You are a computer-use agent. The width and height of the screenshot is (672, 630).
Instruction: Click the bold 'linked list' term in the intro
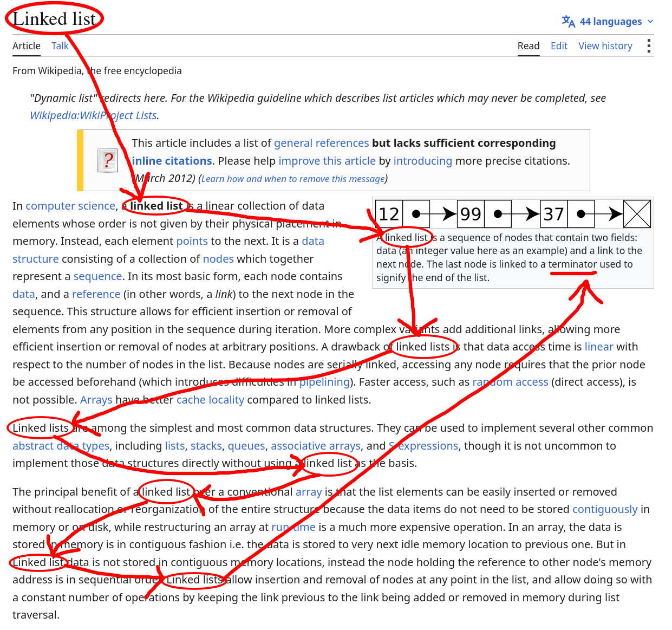[x=156, y=206]
